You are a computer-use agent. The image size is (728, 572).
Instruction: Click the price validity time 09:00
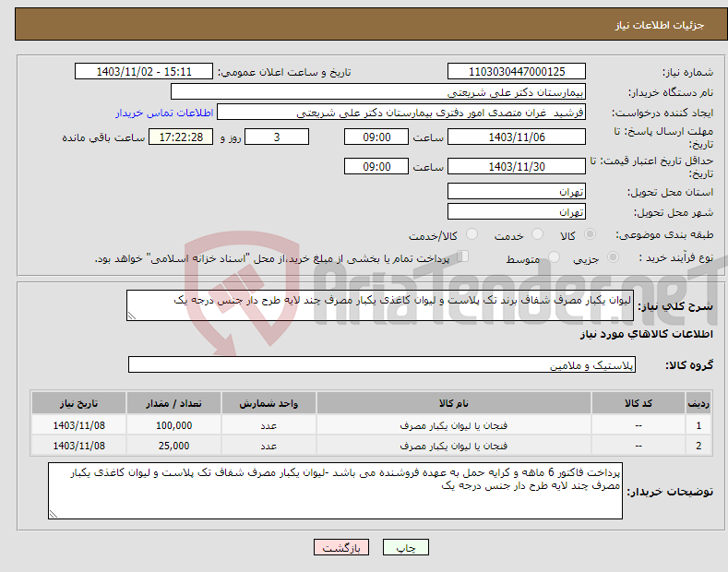pyautogui.click(x=376, y=166)
